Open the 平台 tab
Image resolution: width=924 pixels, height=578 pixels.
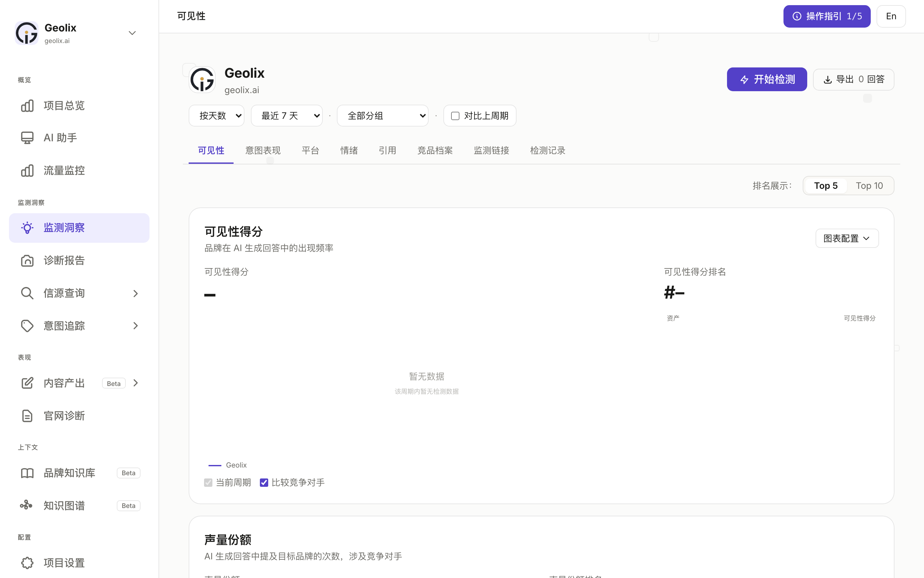coord(311,151)
